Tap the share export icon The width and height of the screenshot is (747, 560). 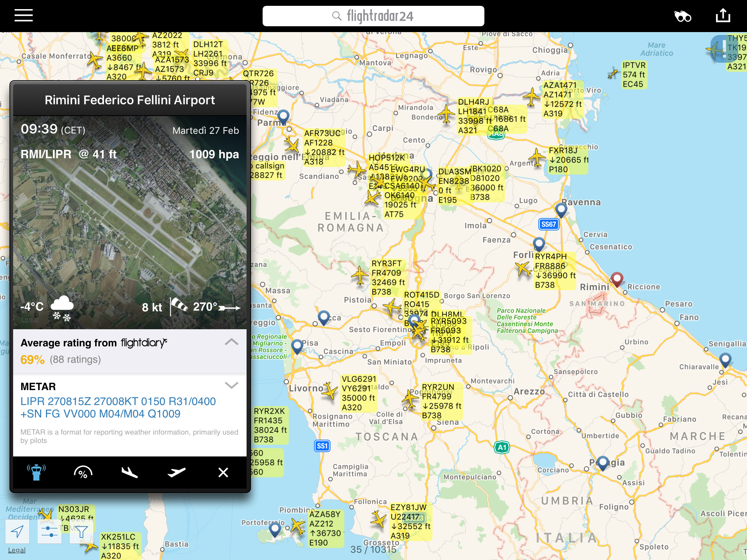point(723,16)
